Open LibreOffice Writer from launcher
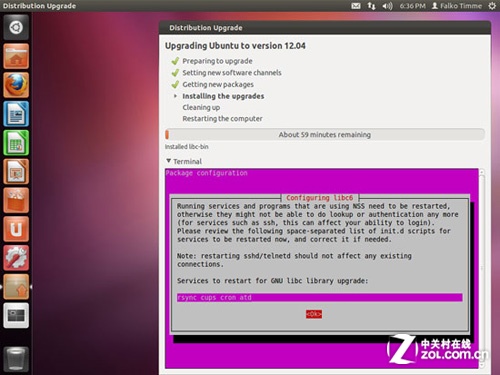Screen dimensions: 500x375 coord(16,114)
